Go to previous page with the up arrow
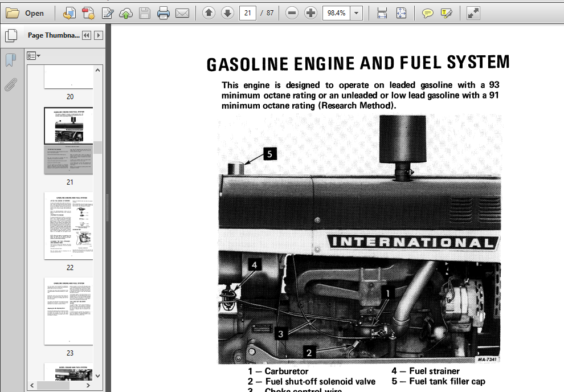The height and width of the screenshot is (392, 564). pos(209,13)
